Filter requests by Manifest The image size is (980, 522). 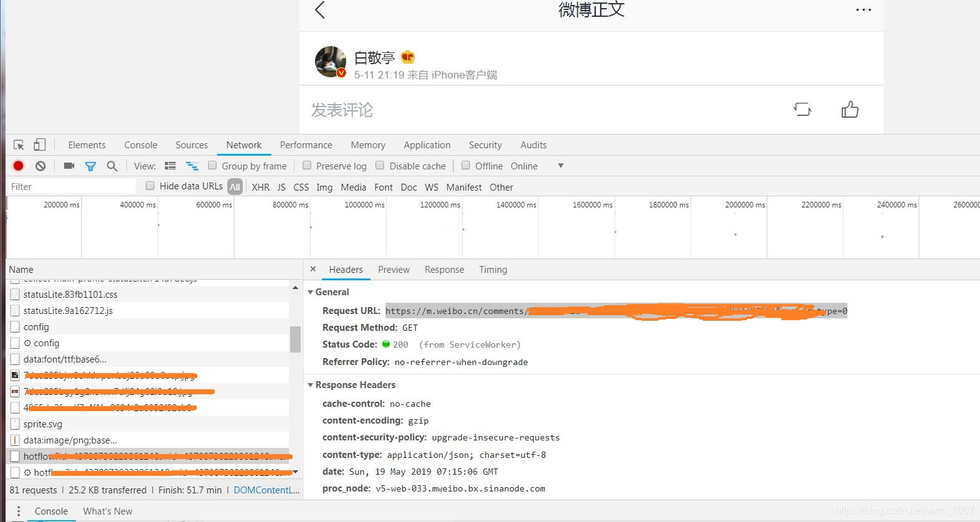[464, 187]
